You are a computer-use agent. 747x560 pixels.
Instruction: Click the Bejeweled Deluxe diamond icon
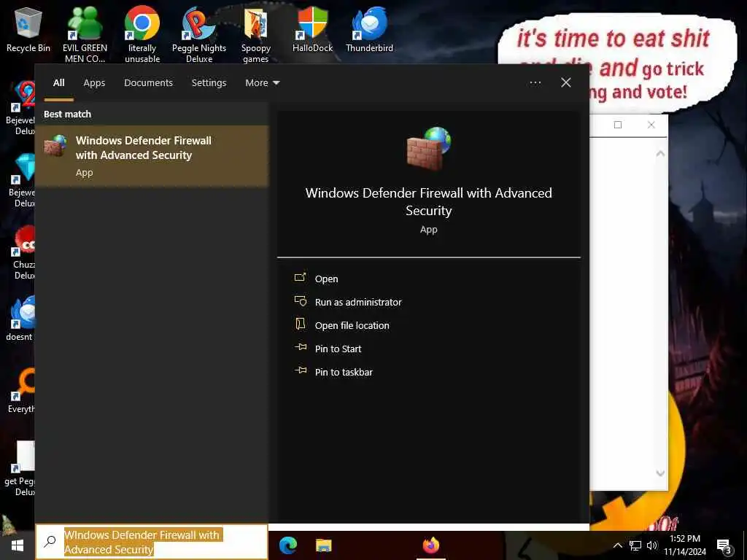[x=23, y=181]
